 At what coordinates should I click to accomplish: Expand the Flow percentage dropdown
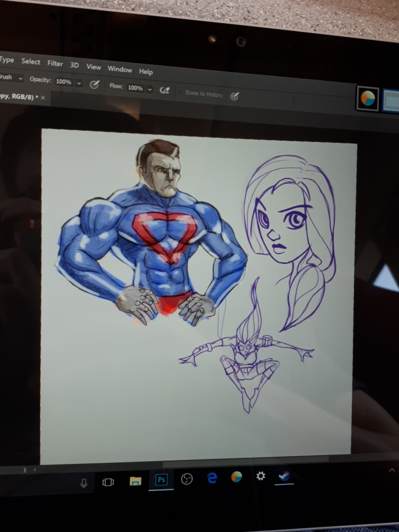[150, 89]
